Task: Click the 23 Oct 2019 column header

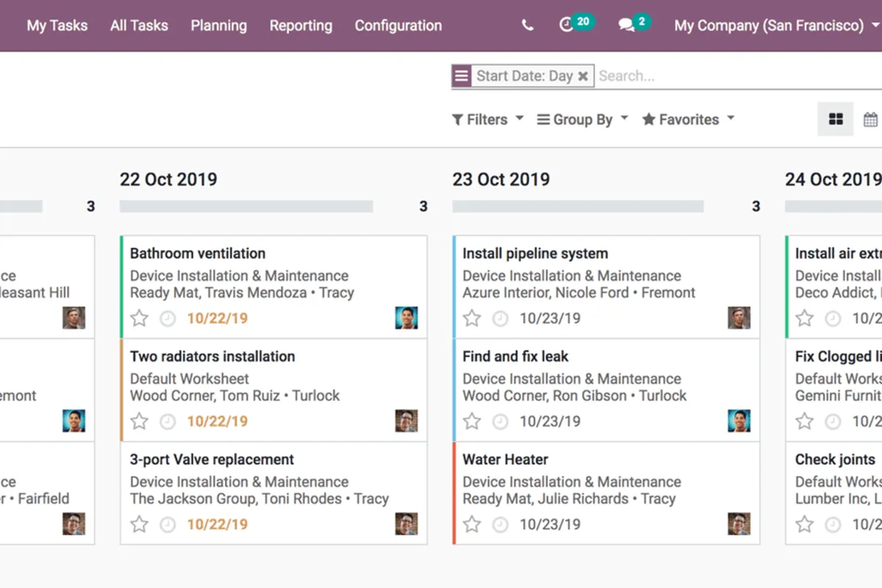Action: 501,179
